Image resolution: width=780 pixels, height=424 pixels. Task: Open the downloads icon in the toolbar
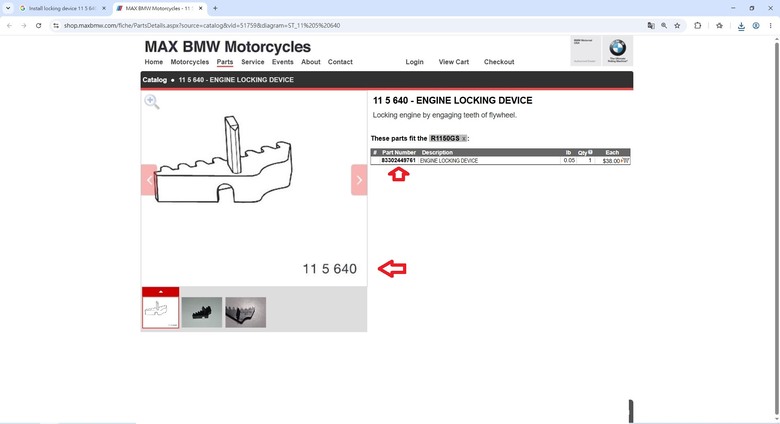[741, 26]
